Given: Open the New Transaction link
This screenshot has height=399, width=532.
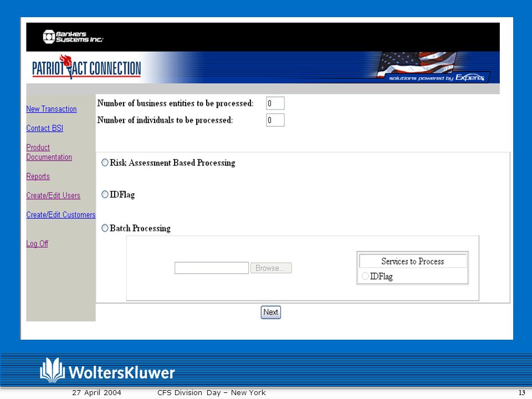Looking at the screenshot, I should coord(52,109).
